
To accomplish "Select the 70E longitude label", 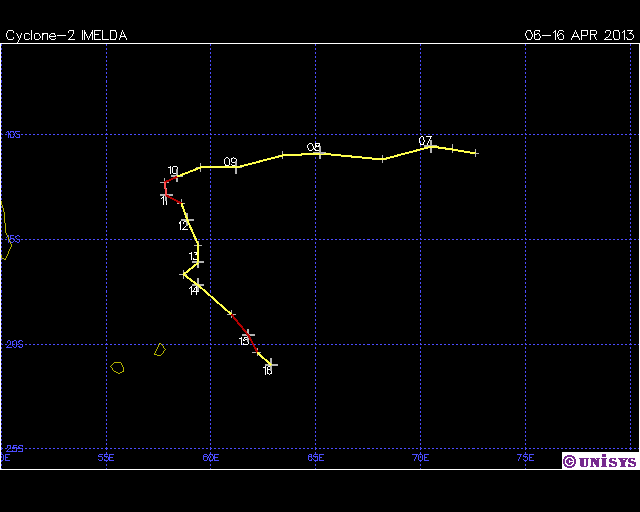I will pyautogui.click(x=420, y=458).
